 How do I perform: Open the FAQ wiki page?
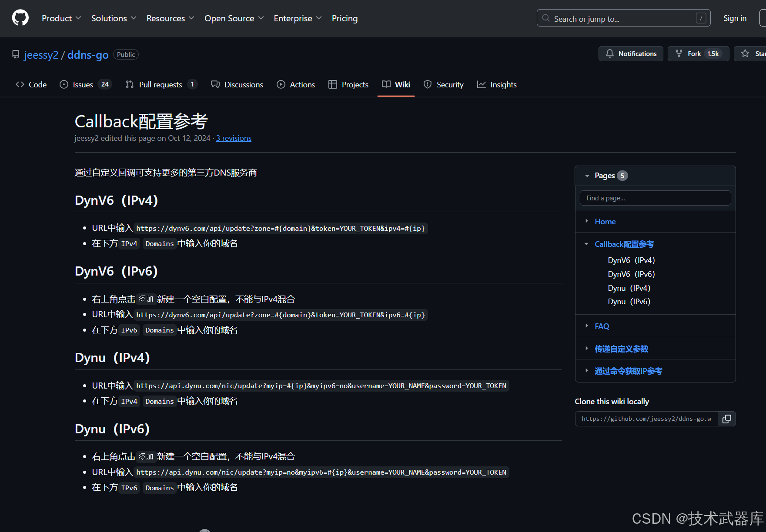602,326
